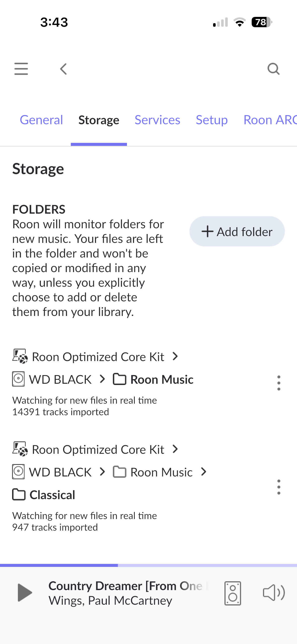
Task: Seek within the playback progress bar
Action: tap(148, 565)
